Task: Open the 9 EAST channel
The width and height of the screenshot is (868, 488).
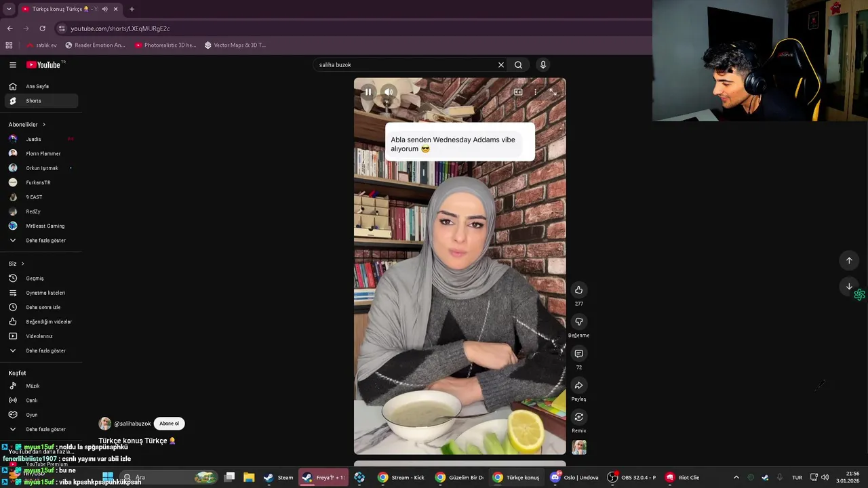Action: point(41,197)
